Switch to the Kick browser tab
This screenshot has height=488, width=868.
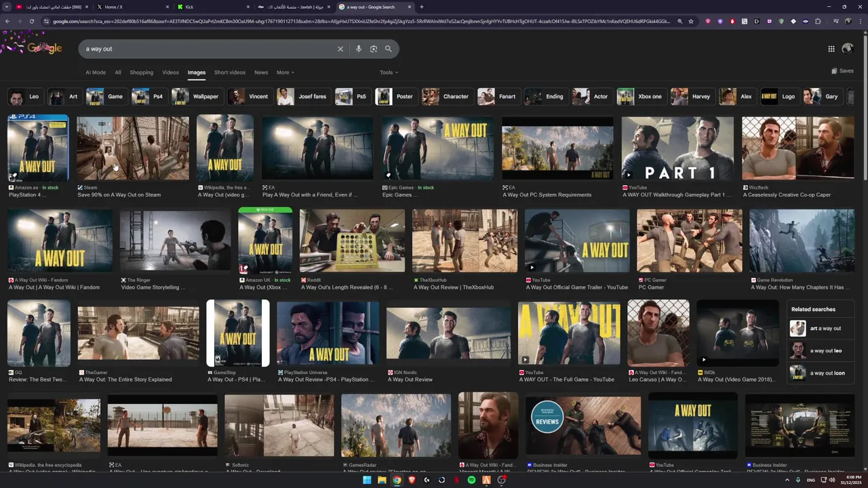[212, 7]
